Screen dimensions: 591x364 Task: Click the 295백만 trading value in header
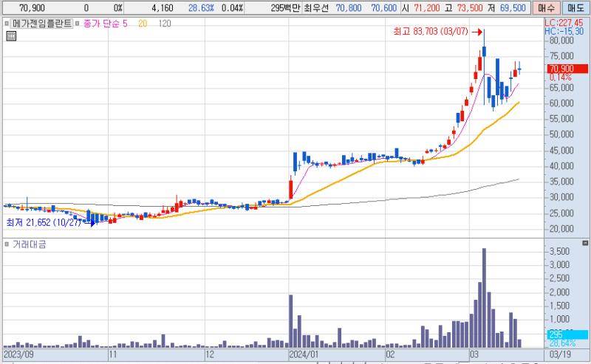click(x=286, y=8)
